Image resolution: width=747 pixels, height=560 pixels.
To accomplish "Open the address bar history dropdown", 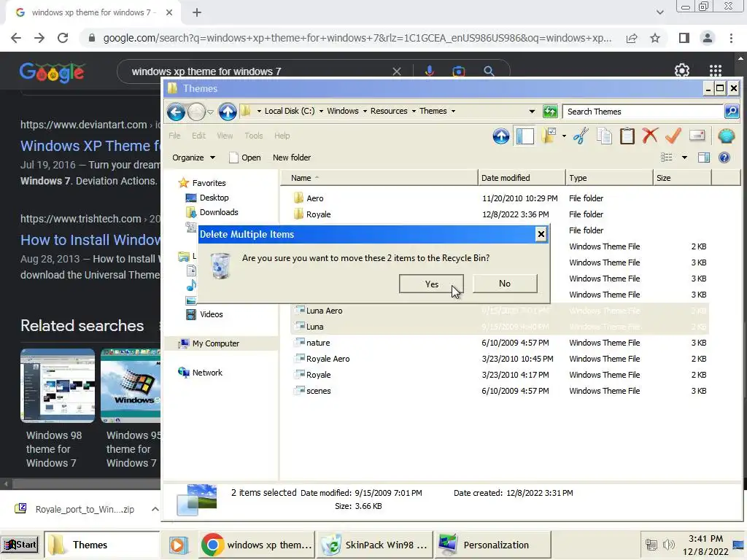I will click(532, 112).
